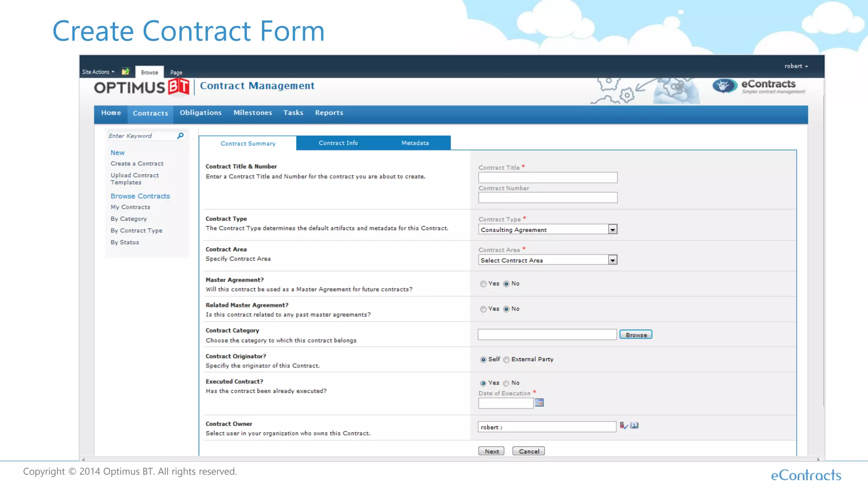Choose External Party as Contract Originator
Viewport: 868px width, 488px height.
pyautogui.click(x=506, y=360)
